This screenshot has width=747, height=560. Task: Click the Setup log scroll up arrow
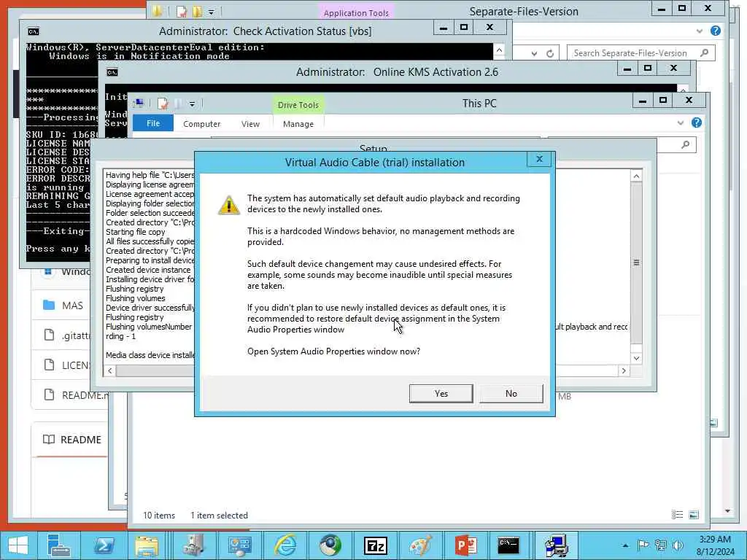coord(636,176)
